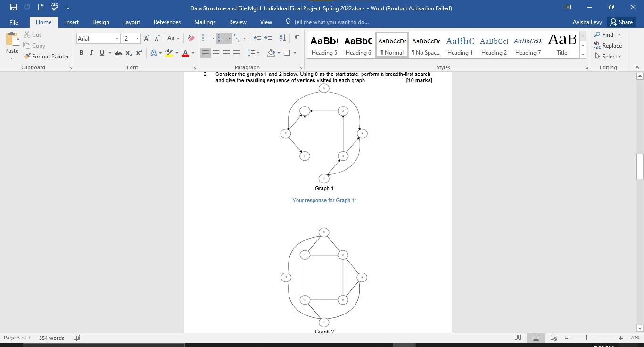
Task: Switch to Web Layout view
Action: click(554, 338)
